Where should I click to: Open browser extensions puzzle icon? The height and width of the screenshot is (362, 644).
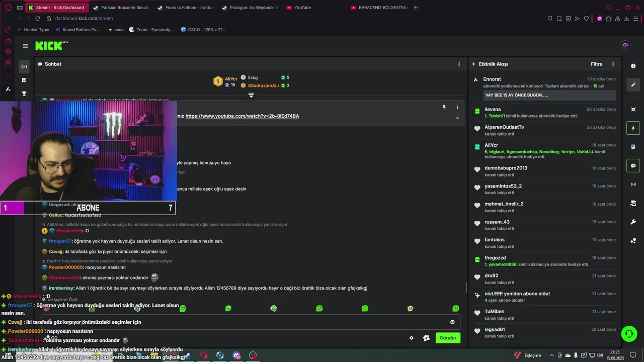click(608, 19)
